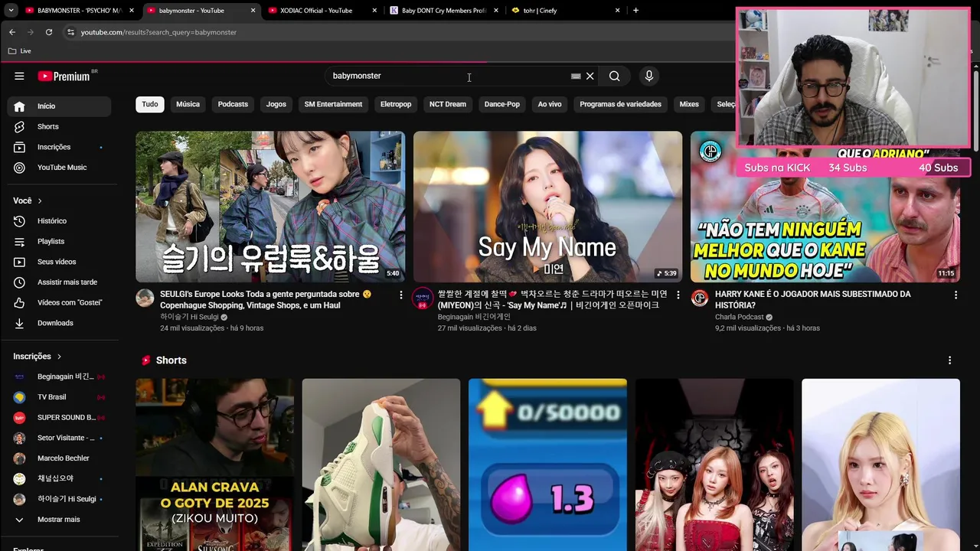The height and width of the screenshot is (551, 980).
Task: Open Histórico in the sidebar
Action: (59, 221)
